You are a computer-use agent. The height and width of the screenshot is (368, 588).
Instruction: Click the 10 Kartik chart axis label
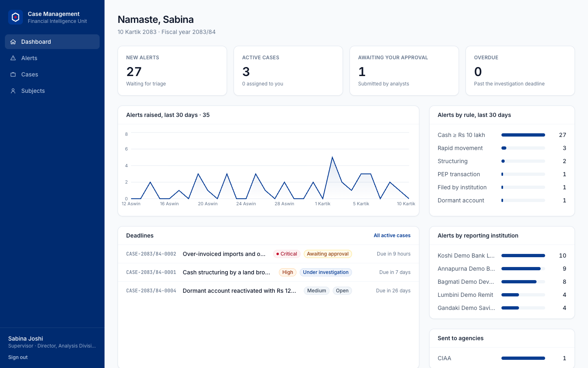pyautogui.click(x=406, y=204)
